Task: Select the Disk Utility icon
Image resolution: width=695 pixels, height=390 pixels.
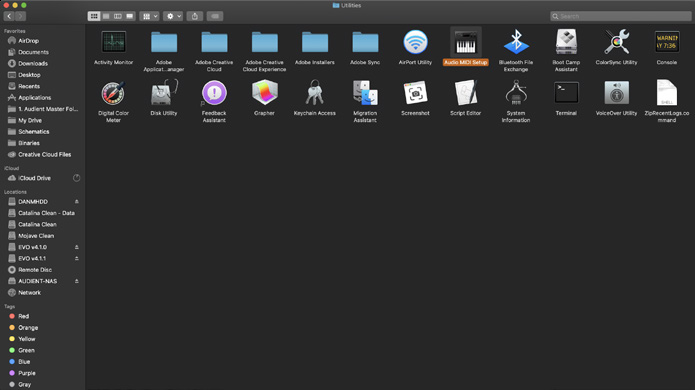Action: coord(164,93)
